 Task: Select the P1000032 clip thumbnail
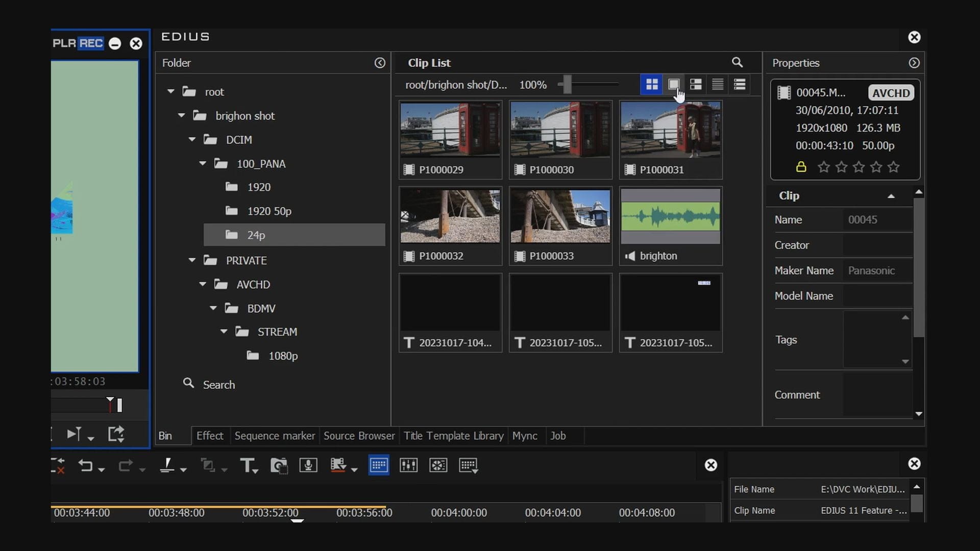tap(450, 217)
